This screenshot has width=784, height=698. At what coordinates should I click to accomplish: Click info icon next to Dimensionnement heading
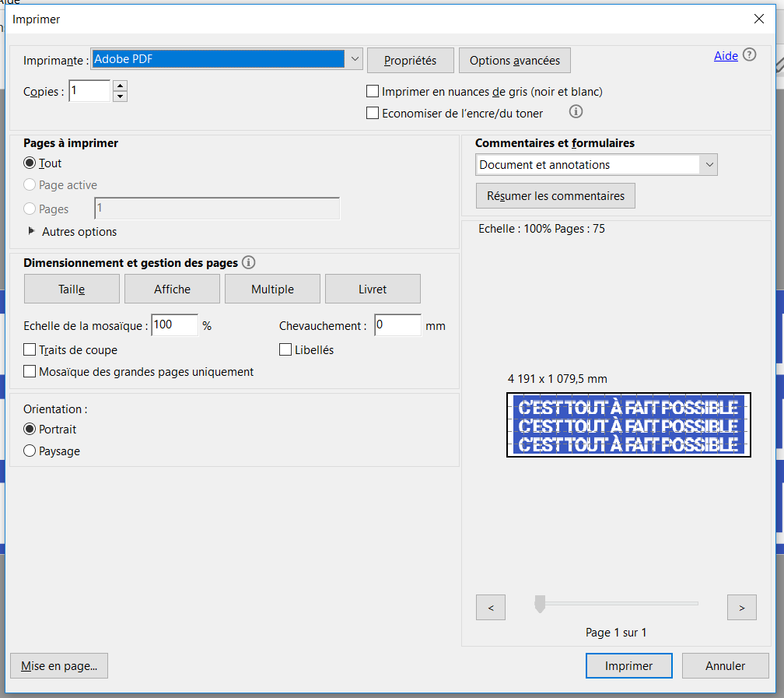click(x=249, y=263)
